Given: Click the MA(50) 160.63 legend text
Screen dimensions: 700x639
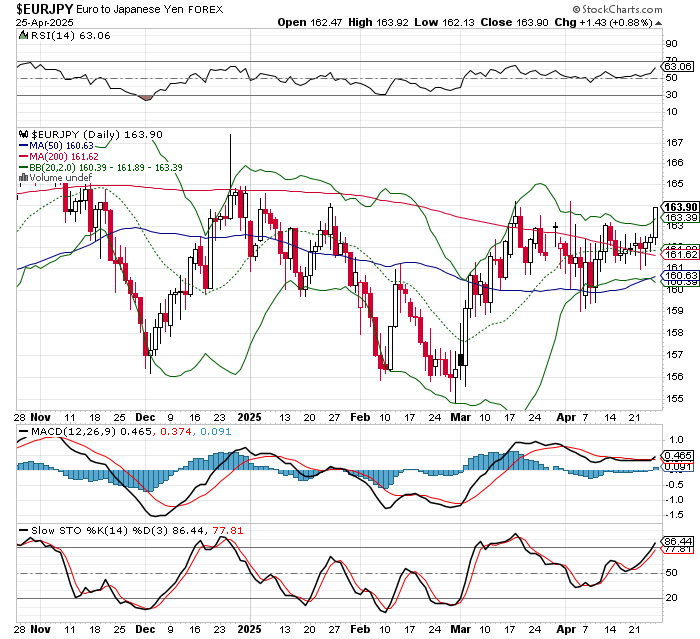Looking at the screenshot, I should [x=61, y=146].
